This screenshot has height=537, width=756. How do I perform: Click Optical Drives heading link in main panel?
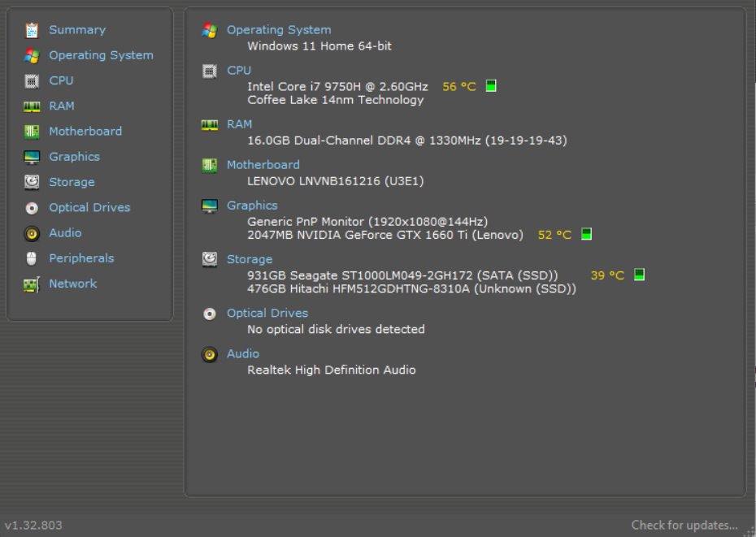point(267,314)
